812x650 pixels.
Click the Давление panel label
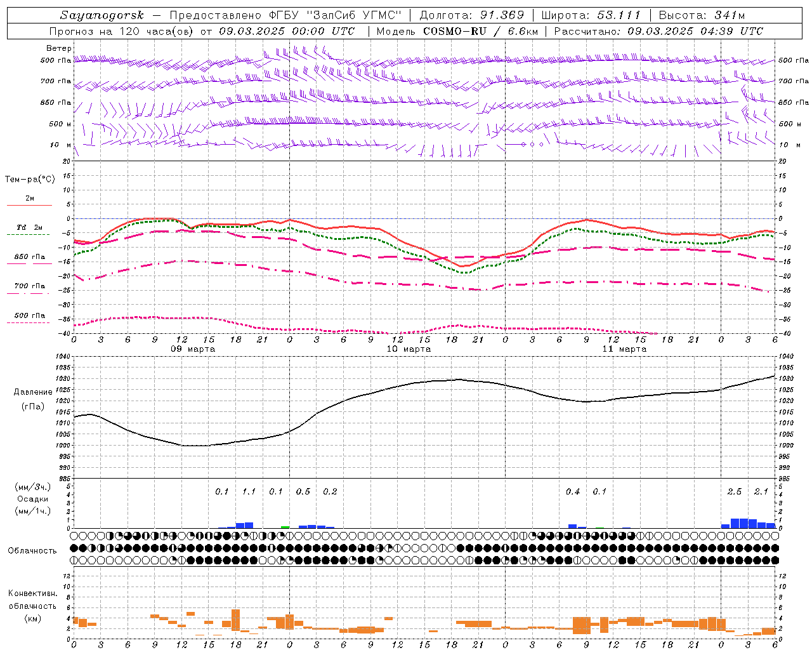click(33, 392)
